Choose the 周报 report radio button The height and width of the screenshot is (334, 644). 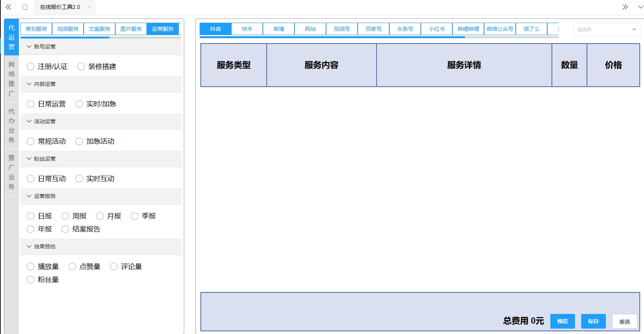(66, 216)
